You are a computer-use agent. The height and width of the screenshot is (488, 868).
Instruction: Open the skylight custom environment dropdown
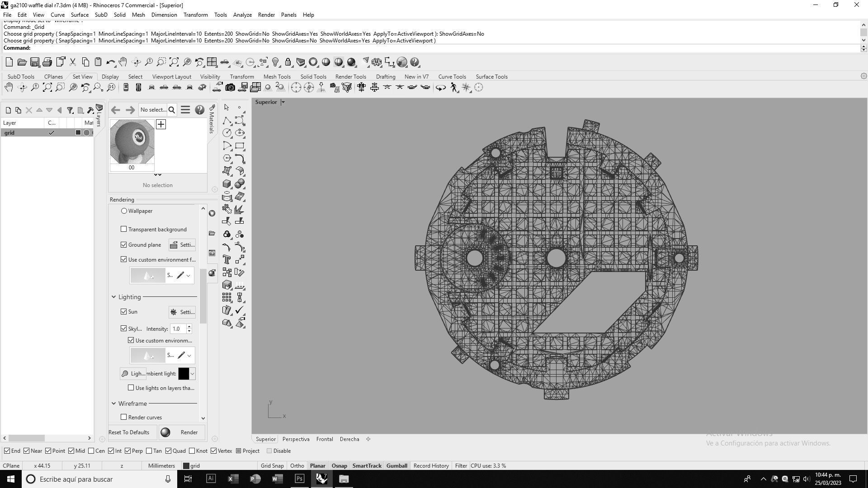(189, 356)
